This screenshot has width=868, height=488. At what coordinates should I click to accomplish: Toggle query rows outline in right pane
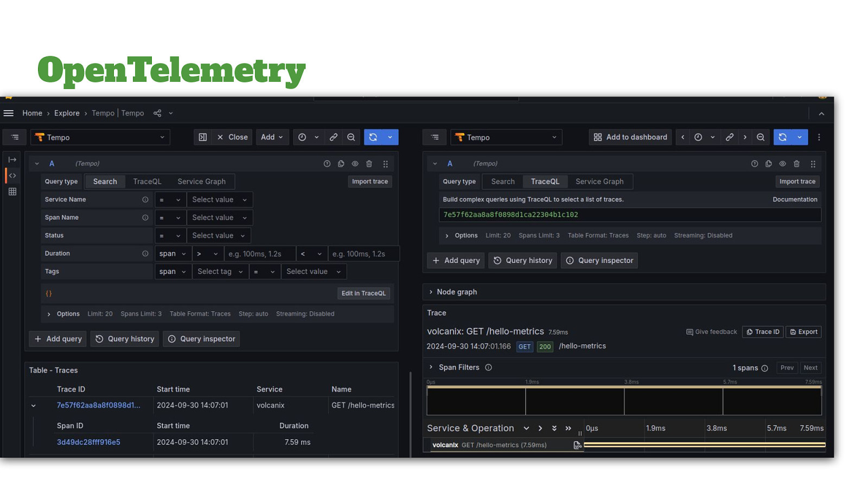coord(435,137)
